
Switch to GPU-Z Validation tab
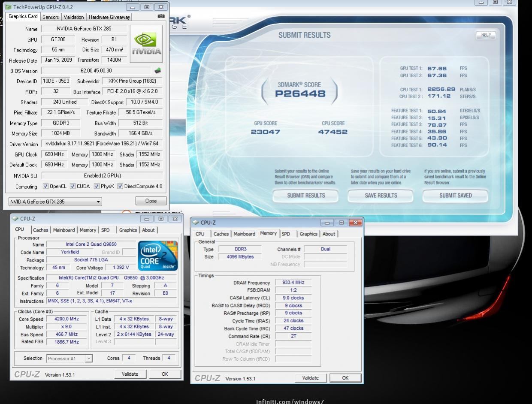74,17
